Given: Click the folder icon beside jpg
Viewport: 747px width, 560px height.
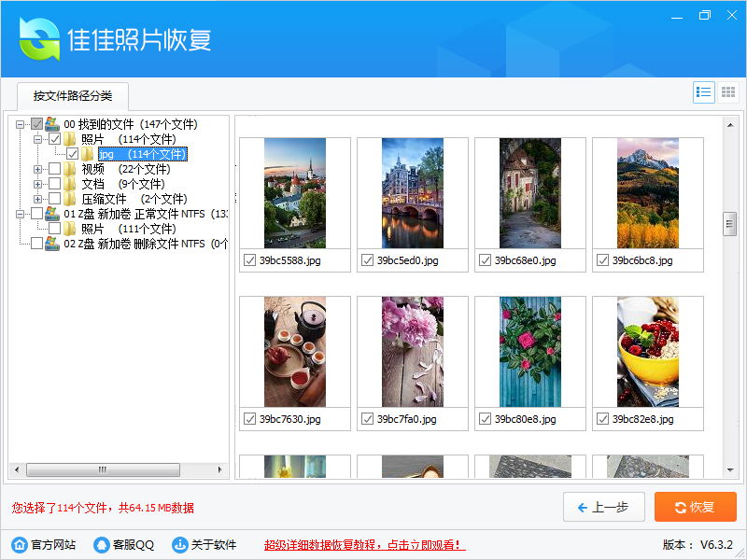Looking at the screenshot, I should coord(87,154).
